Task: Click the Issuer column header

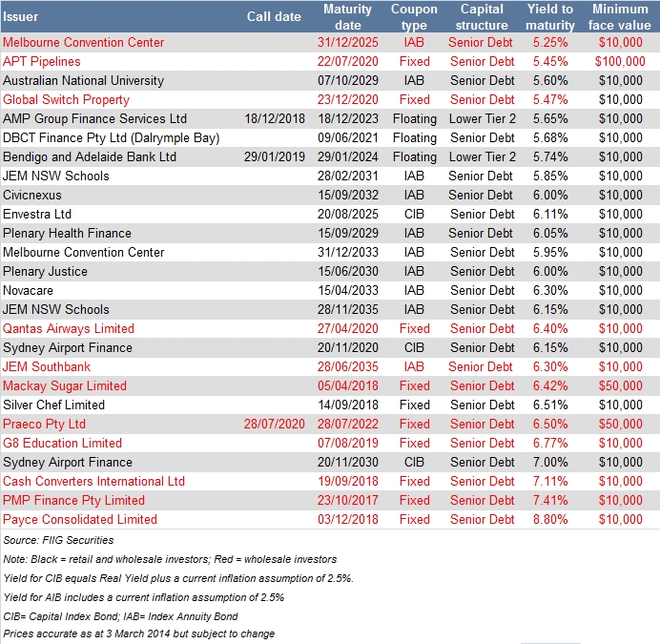Action: [x=21, y=16]
